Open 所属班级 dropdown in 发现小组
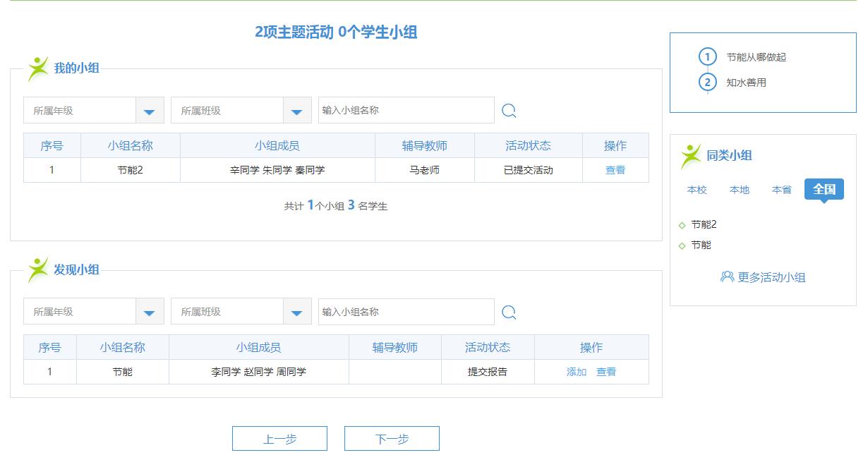Screen dimensions: 868x467 tap(241, 312)
